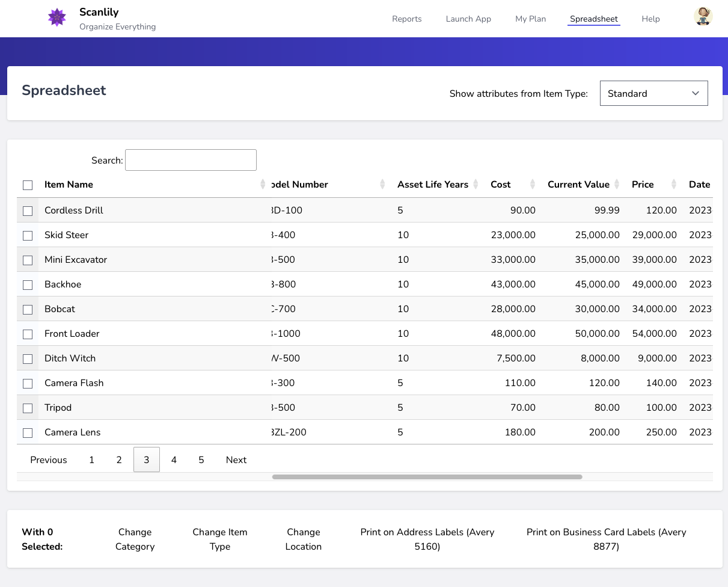
Task: Go to the Reports menu
Action: pyautogui.click(x=406, y=19)
